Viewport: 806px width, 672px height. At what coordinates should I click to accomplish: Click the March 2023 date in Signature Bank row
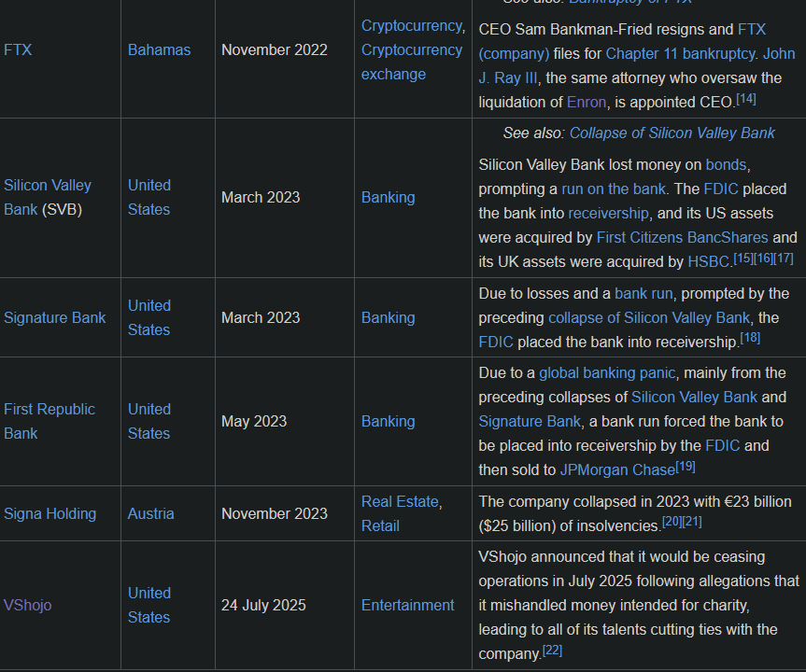[260, 317]
